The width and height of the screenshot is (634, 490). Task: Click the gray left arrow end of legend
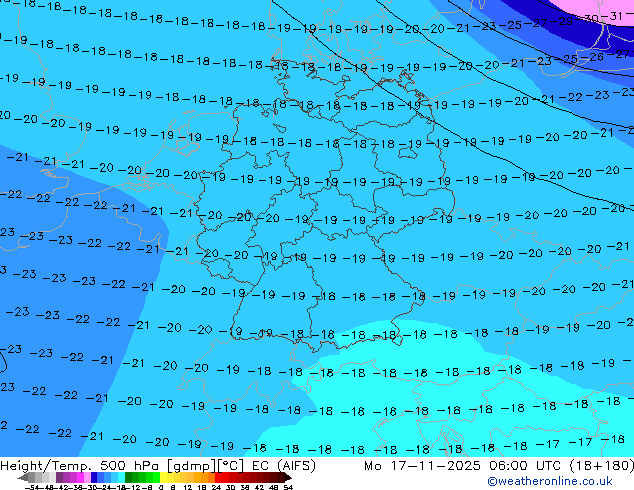pyautogui.click(x=23, y=478)
